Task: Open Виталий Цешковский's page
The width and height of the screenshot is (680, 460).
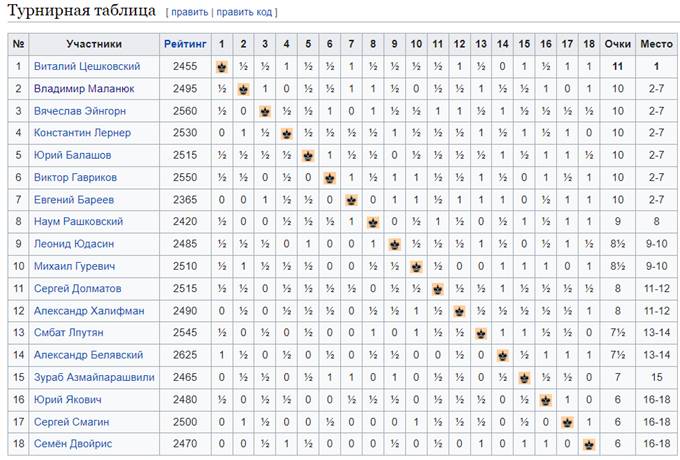Action: pos(87,66)
